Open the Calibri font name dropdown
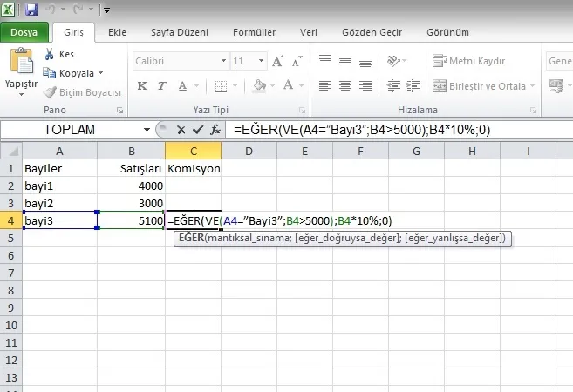 [x=222, y=62]
